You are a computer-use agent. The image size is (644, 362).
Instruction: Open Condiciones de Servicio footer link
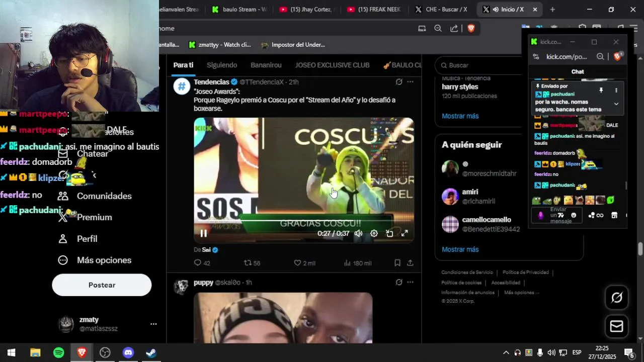(467, 273)
